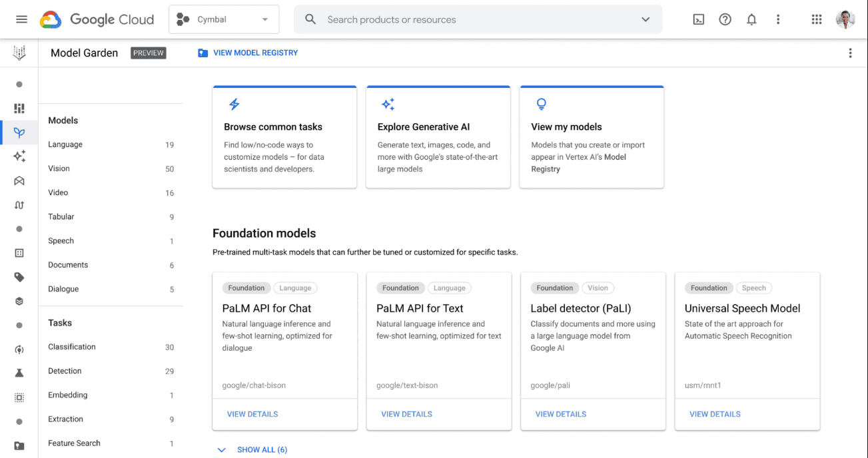Select the Model Garden sprout icon
Screen dimensions: 868x458
19,132
